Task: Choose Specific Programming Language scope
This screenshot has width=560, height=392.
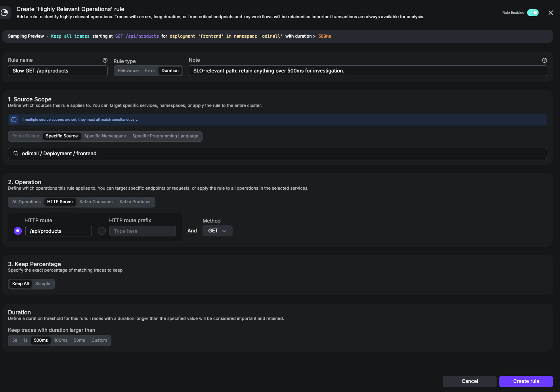Action: (165, 136)
